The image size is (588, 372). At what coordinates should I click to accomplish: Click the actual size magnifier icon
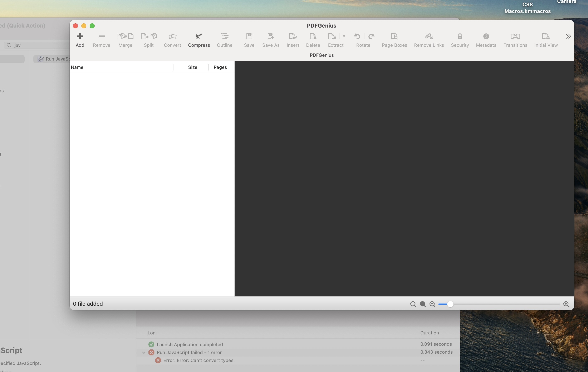tap(413, 304)
